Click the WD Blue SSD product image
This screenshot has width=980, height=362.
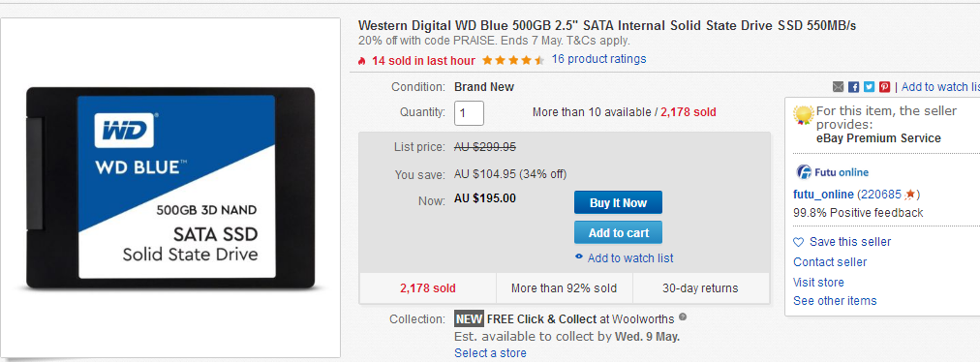[170, 190]
